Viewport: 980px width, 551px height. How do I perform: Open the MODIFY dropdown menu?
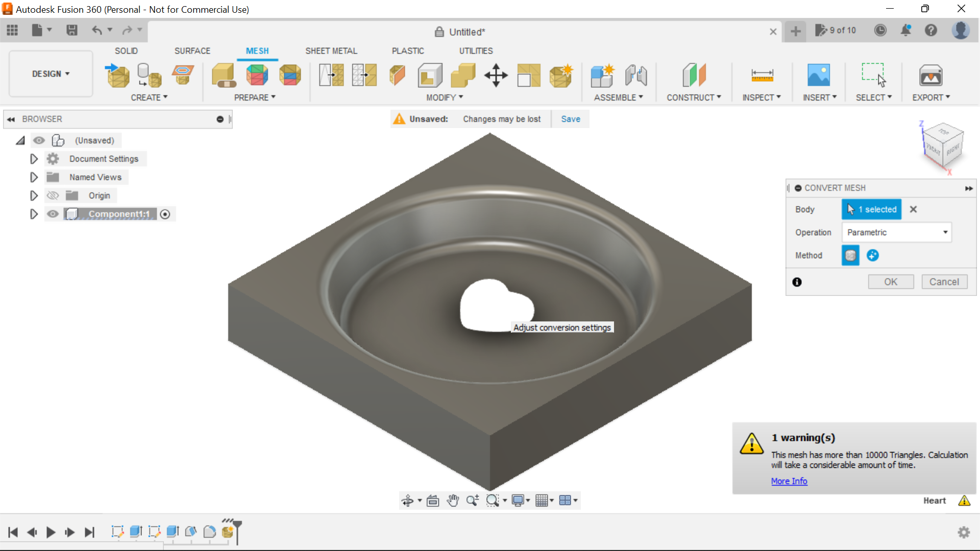coord(445,97)
